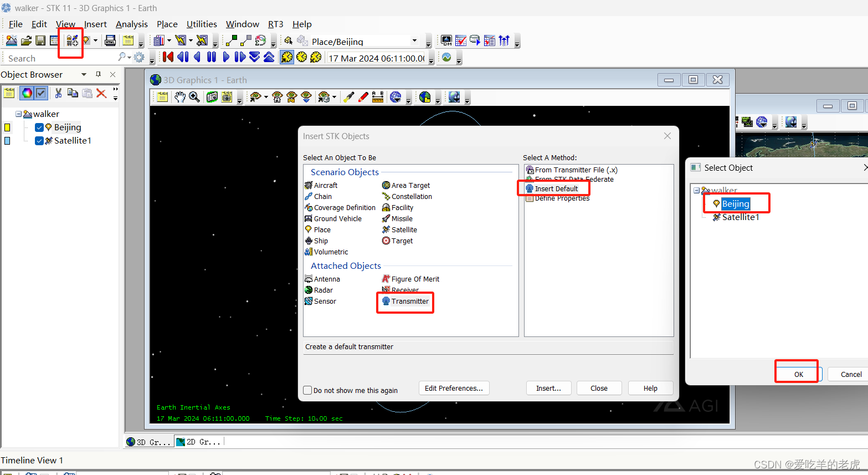
Task: Click Satellite1's blue color swatch
Action: tap(7, 141)
